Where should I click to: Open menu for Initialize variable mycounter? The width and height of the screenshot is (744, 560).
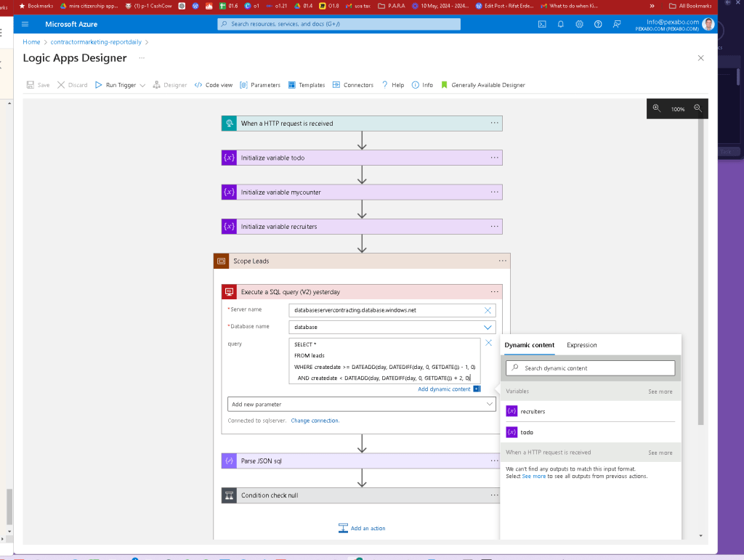[x=494, y=192]
